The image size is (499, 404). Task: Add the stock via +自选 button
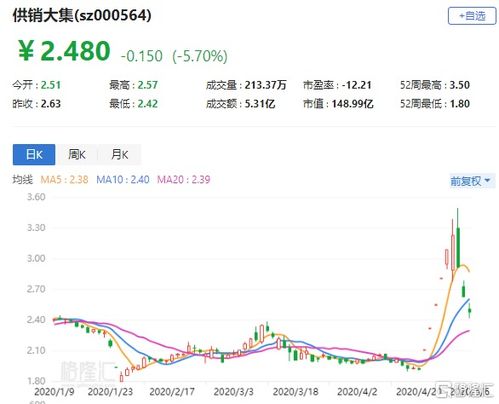pyautogui.click(x=472, y=16)
